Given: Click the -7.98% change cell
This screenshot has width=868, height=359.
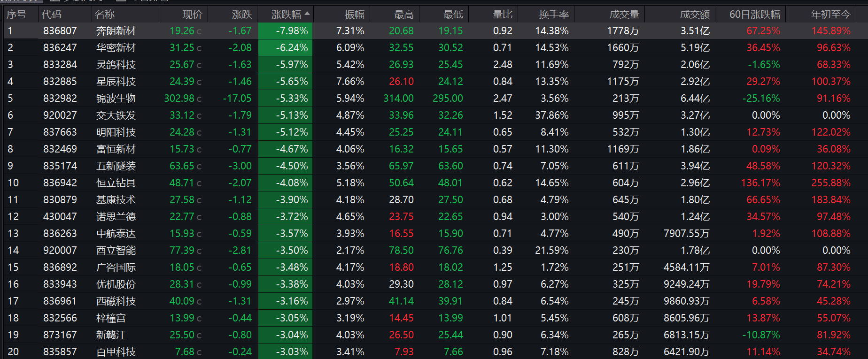Looking at the screenshot, I should pos(292,31).
